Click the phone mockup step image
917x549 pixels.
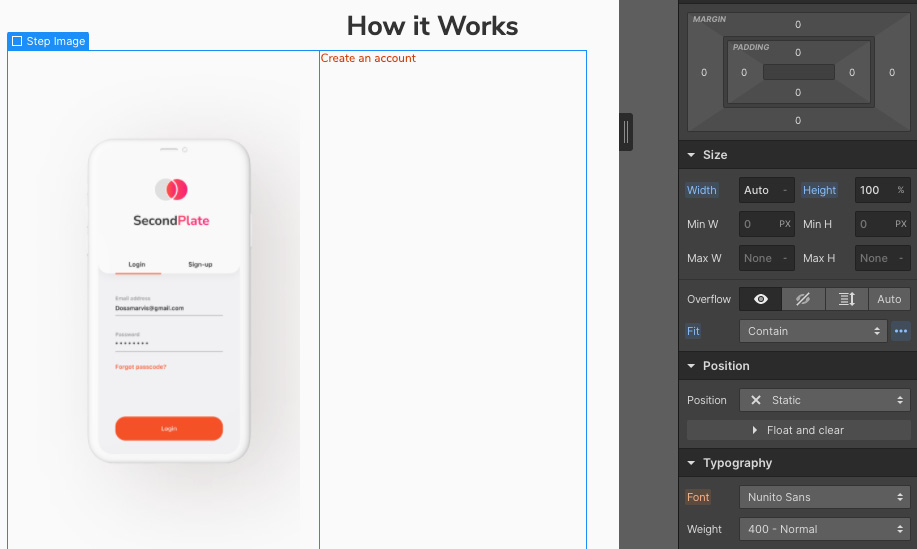point(169,300)
